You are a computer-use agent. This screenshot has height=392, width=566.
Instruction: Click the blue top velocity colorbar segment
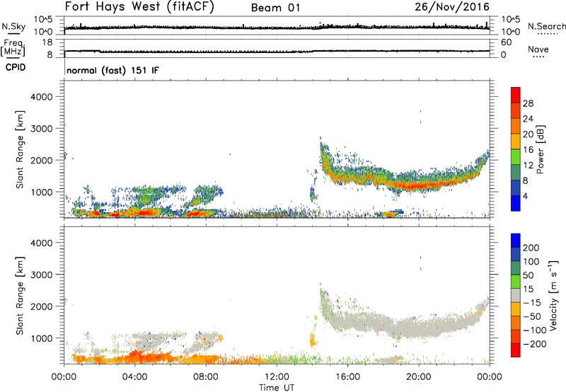(516, 241)
